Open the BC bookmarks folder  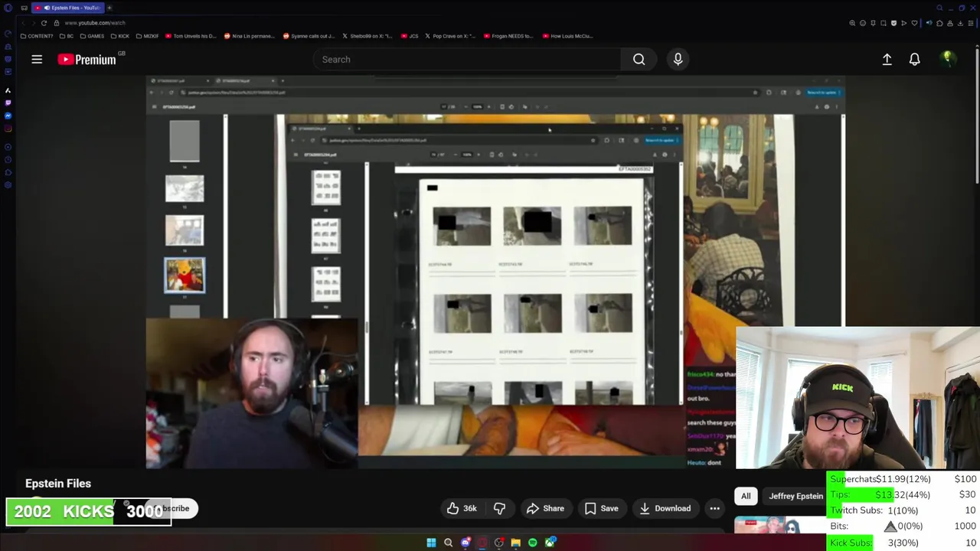[x=67, y=36]
